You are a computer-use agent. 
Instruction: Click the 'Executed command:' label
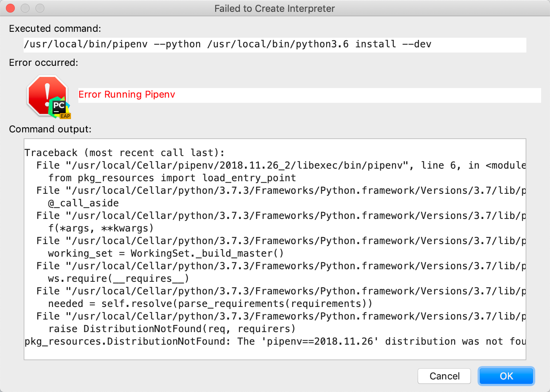click(55, 28)
